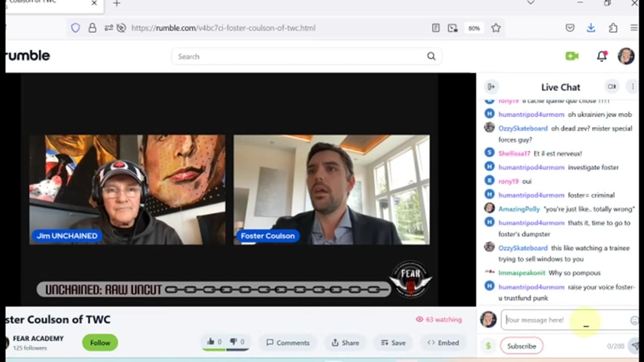Collapse the Live Chat panel icon
Screen dimensions: 644x362
tap(491, 86)
